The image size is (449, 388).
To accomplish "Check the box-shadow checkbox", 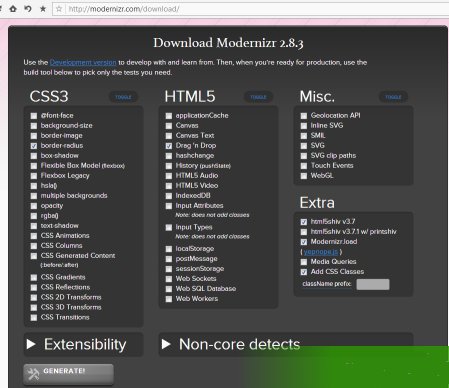I will pyautogui.click(x=34, y=156).
